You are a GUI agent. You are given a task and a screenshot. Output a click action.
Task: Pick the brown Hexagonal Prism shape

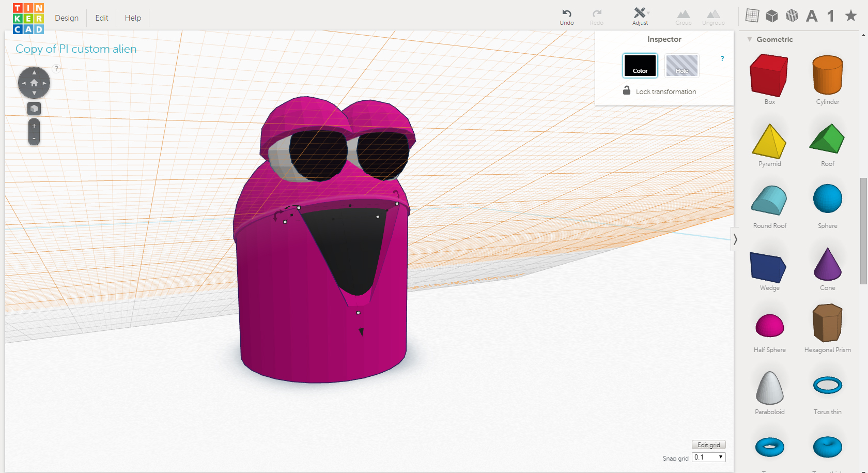point(828,323)
